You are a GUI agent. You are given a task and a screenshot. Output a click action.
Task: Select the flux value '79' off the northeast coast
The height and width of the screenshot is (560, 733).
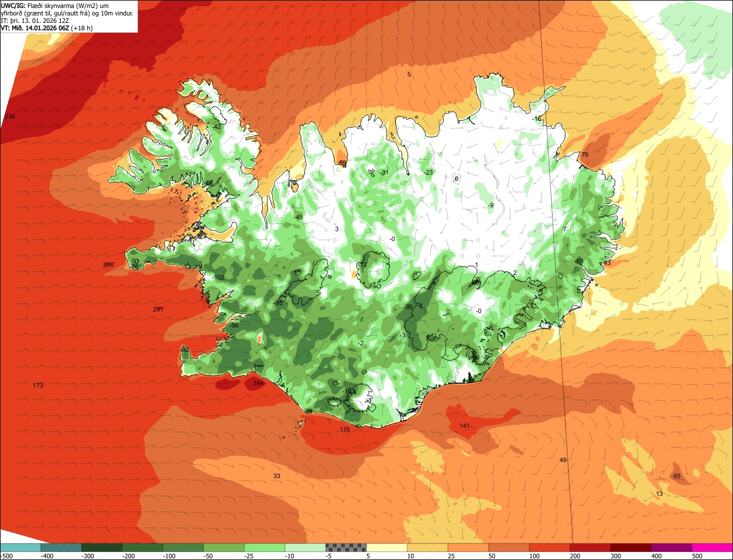click(x=585, y=155)
